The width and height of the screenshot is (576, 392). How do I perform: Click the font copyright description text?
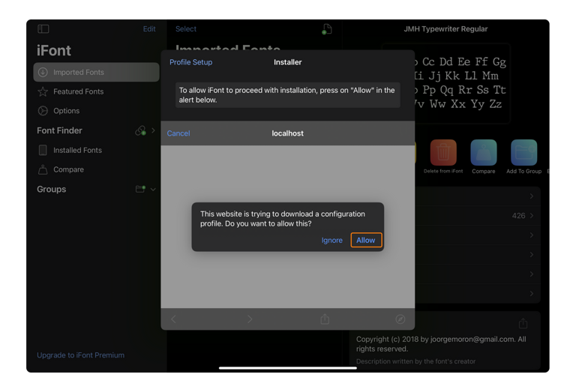click(x=441, y=344)
